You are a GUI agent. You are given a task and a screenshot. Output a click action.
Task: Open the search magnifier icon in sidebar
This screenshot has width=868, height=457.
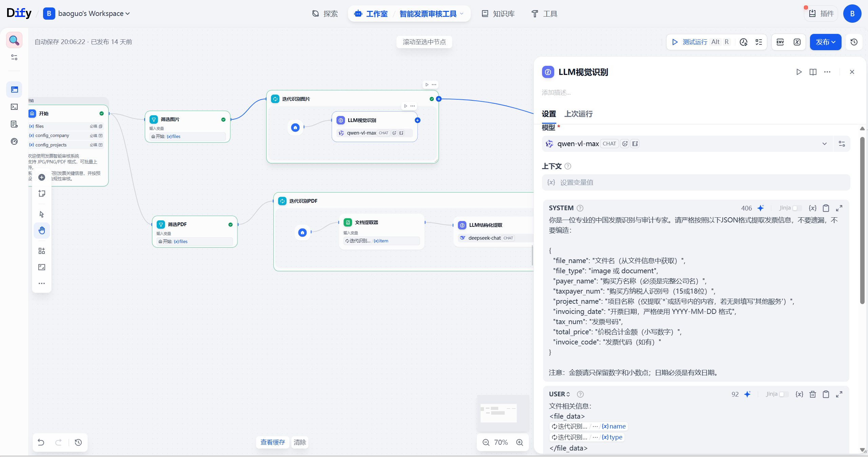point(14,40)
